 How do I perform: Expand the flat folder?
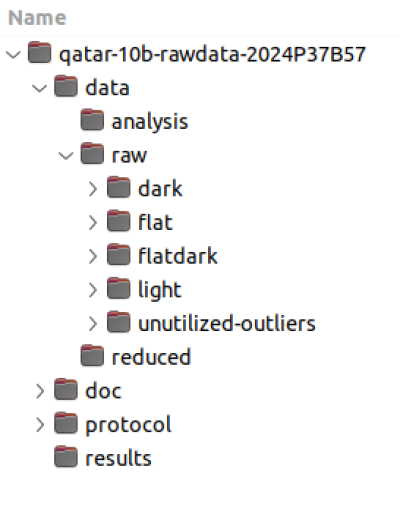tap(93, 223)
